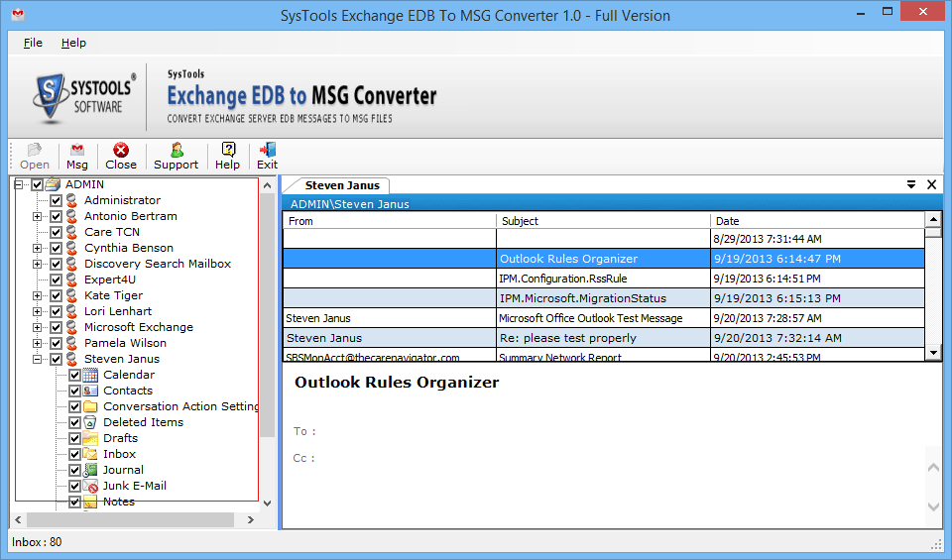Expand the Microsoft Exchange mailbox node
The height and width of the screenshot is (560, 952).
coord(38,327)
